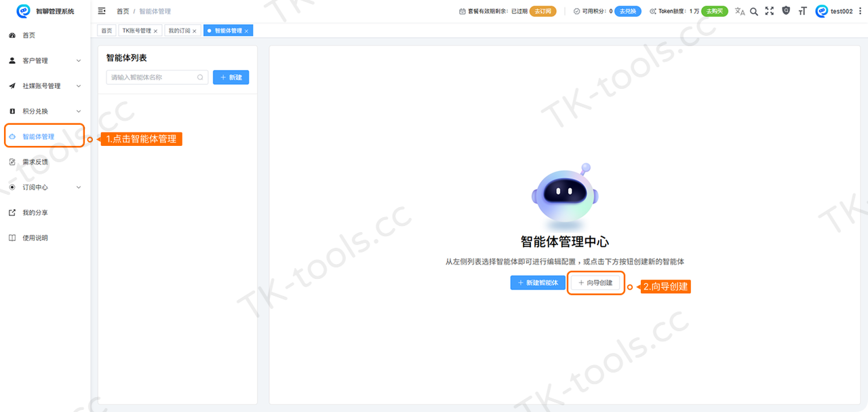Close the 智能体管理 tab
The height and width of the screenshot is (412, 868).
coord(246,31)
